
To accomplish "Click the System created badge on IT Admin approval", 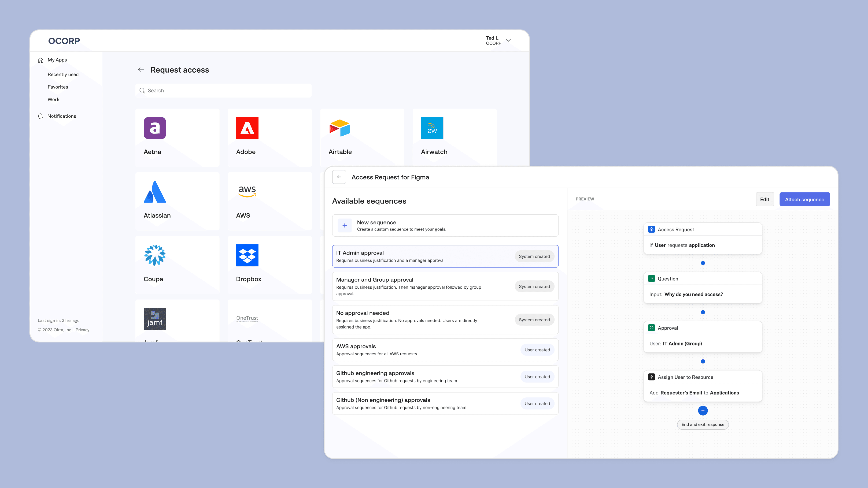I will pyautogui.click(x=534, y=256).
